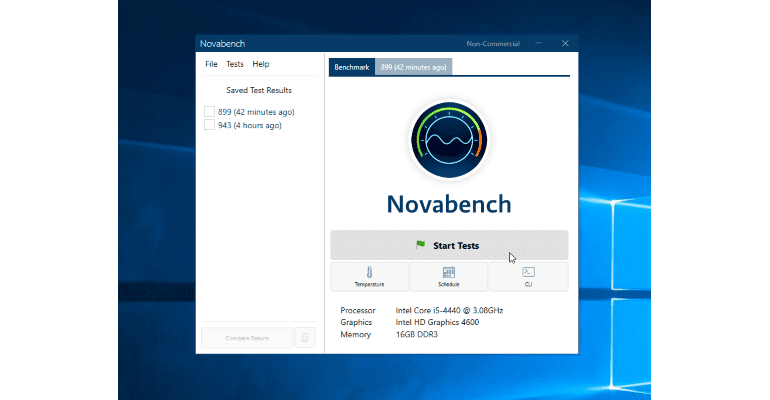Image resolution: width=770 pixels, height=400 pixels.
Task: Open the Tests menu
Action: point(235,64)
